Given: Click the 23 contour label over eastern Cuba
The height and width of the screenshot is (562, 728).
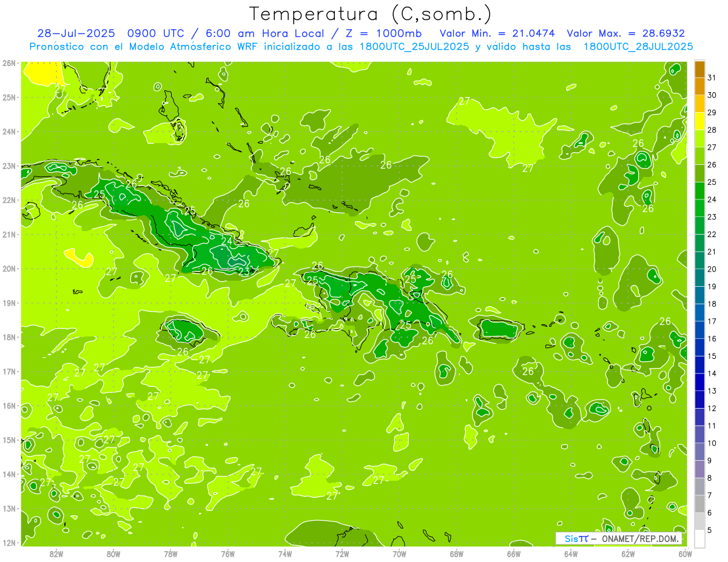Looking at the screenshot, I should point(244,271).
